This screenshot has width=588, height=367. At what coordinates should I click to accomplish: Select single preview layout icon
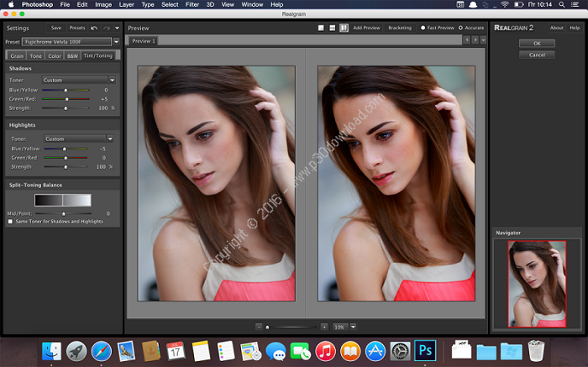(321, 28)
